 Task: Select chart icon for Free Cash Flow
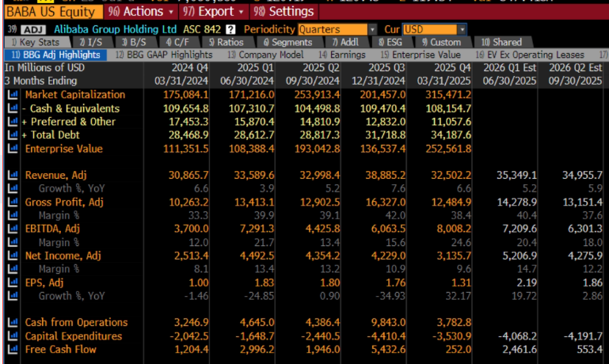pyautogui.click(x=12, y=350)
